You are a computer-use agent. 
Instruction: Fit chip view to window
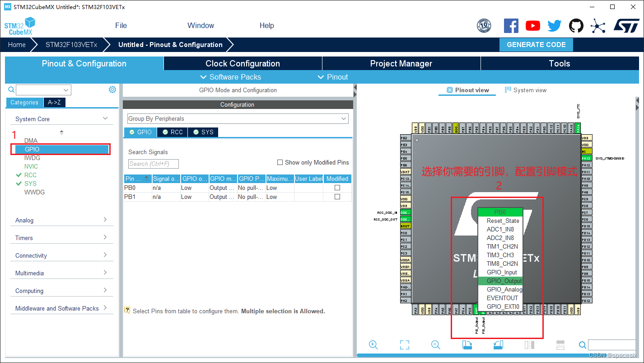[405, 345]
